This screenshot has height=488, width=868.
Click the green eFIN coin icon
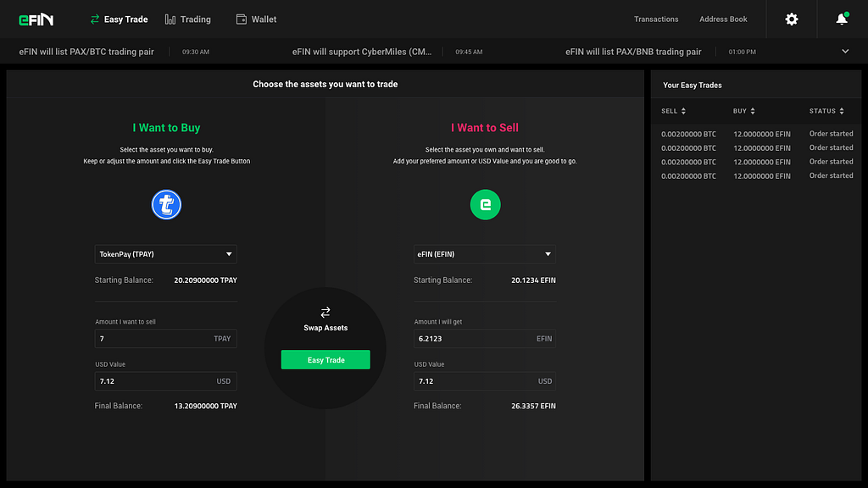[485, 205]
